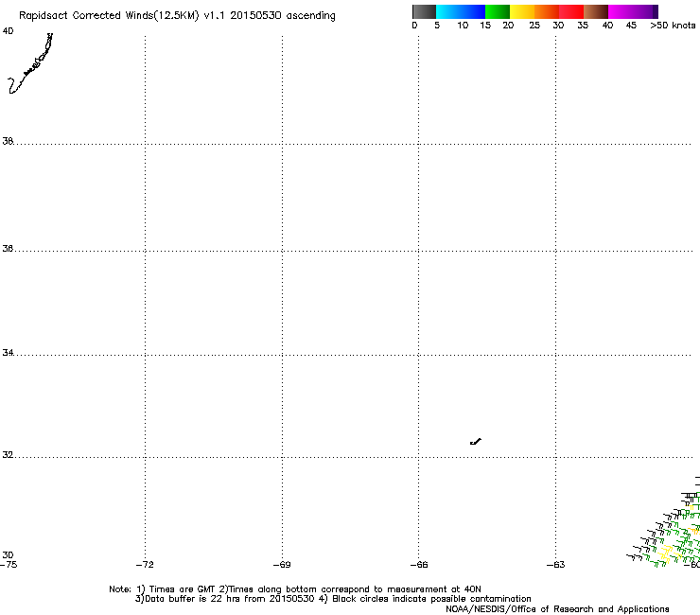
Task: Click the green 15-20 knots color segment
Action: (x=498, y=11)
